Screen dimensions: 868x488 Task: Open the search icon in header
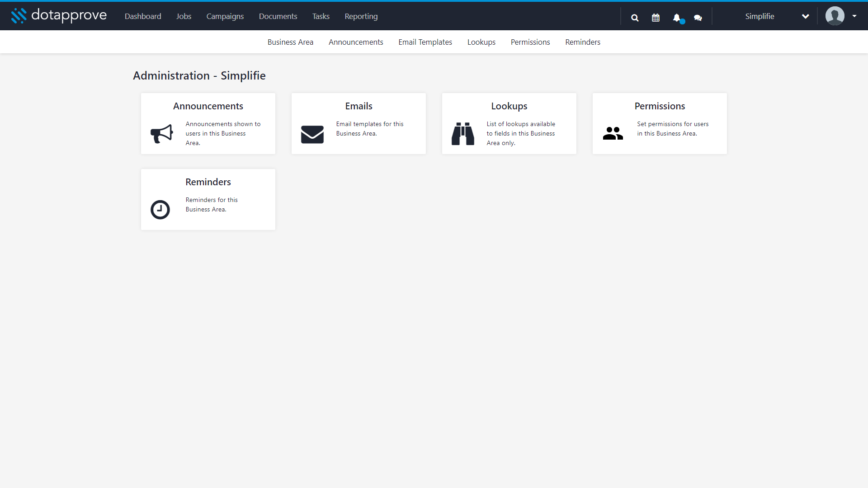click(x=635, y=18)
